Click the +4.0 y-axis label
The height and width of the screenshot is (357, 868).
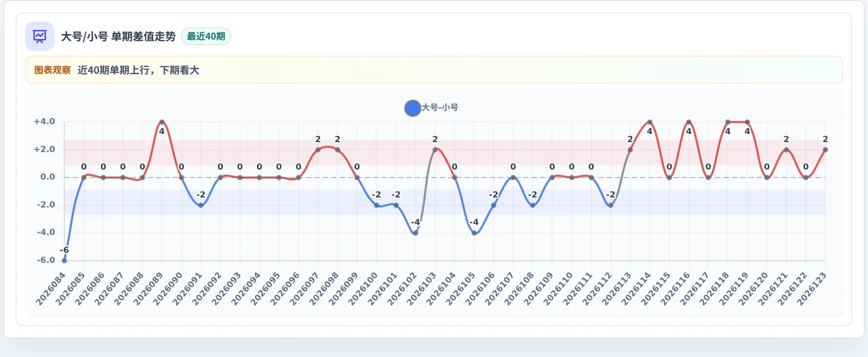(44, 122)
